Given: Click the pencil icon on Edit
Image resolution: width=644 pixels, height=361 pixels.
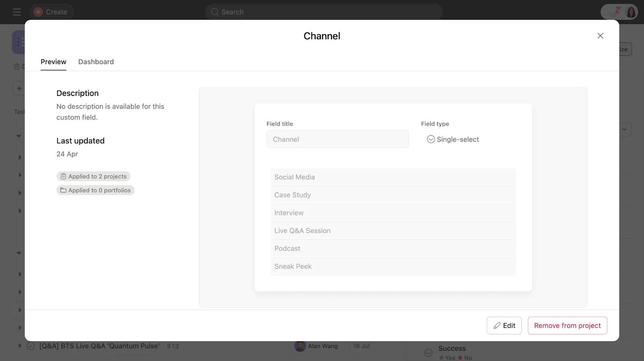Looking at the screenshot, I should [497, 326].
